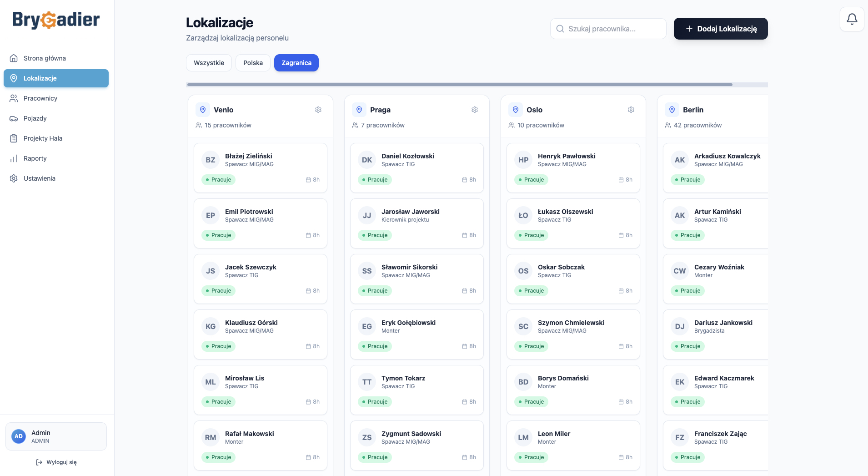Click the Admin AD avatar
This screenshot has width=868, height=476.
pyautogui.click(x=19, y=436)
